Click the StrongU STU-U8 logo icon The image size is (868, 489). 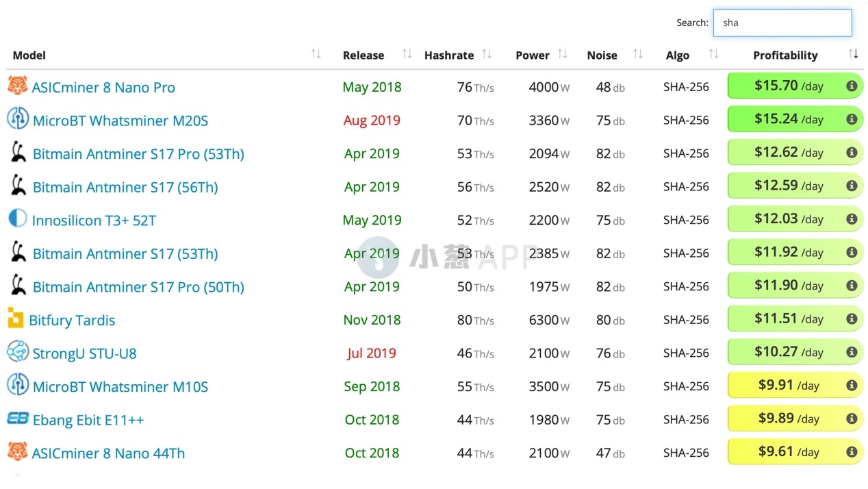point(18,351)
